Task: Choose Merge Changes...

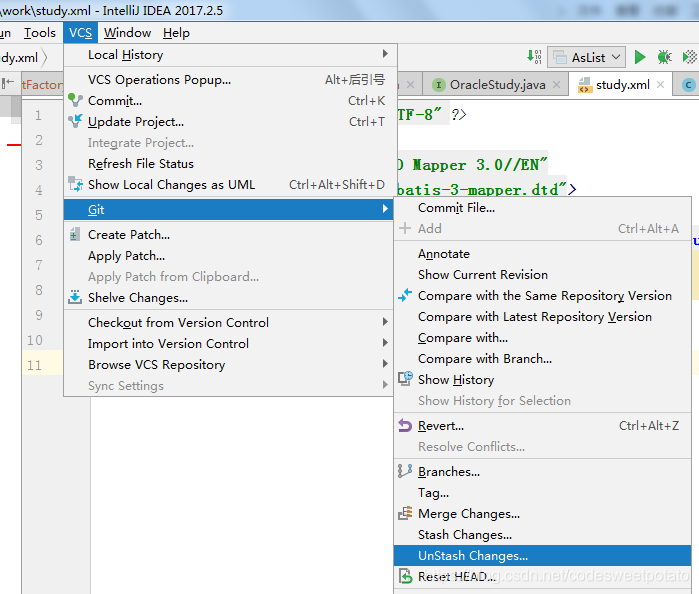Action: coord(543,514)
